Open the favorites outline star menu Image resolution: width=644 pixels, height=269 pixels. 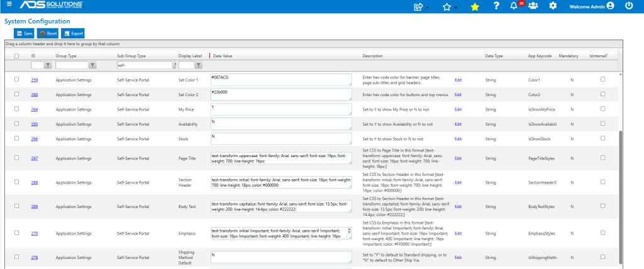point(447,6)
